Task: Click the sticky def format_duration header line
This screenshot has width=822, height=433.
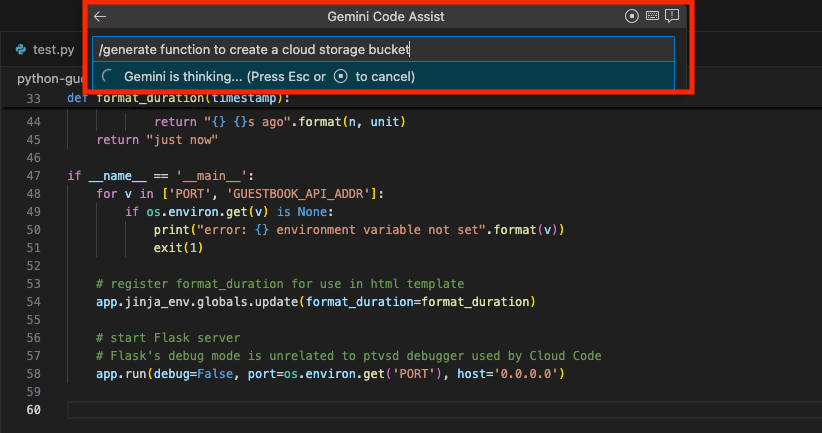Action: [x=180, y=98]
